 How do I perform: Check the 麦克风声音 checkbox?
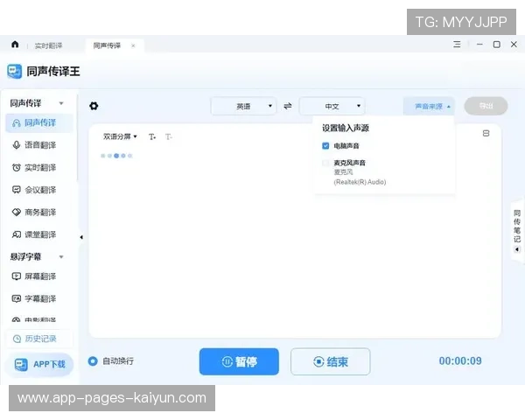(x=325, y=163)
